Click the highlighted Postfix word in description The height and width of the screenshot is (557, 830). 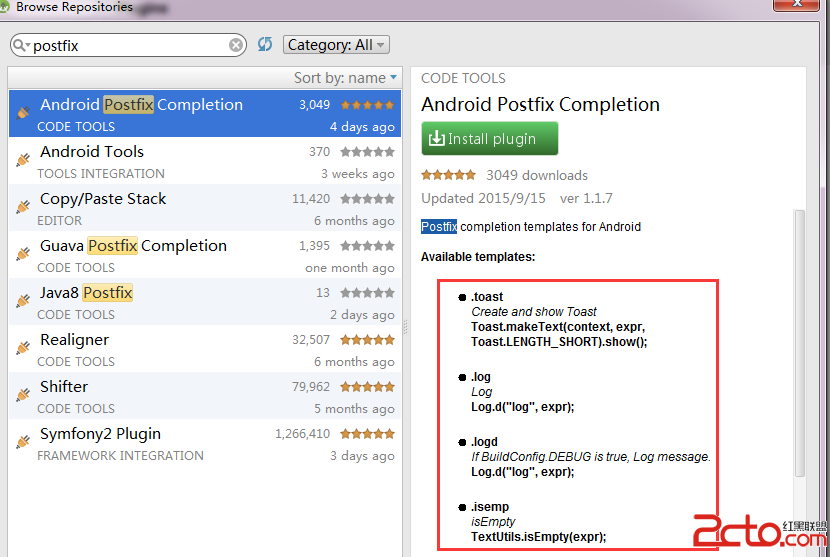(x=439, y=227)
